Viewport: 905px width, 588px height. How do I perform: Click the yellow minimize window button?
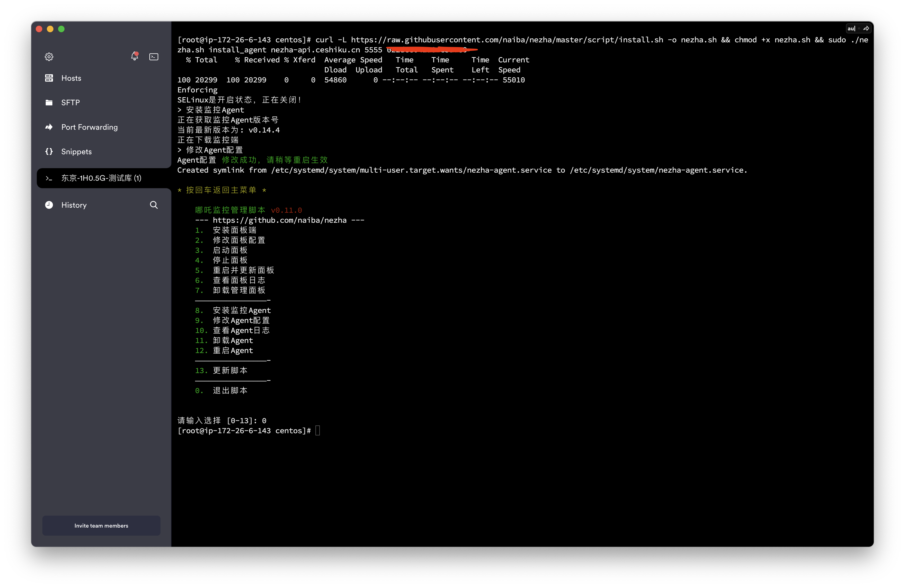(x=50, y=29)
